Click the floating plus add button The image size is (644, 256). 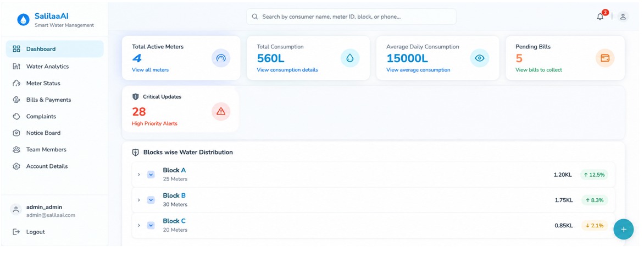coord(624,229)
